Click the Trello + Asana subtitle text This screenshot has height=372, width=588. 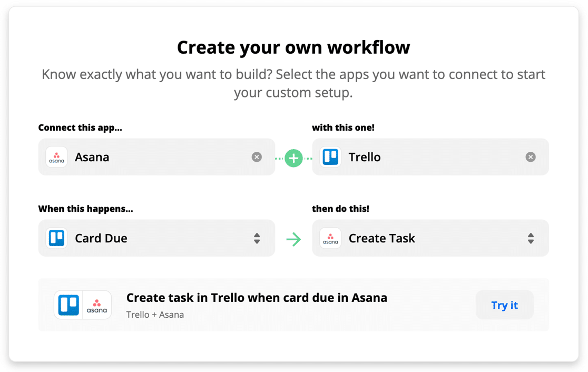pos(155,315)
